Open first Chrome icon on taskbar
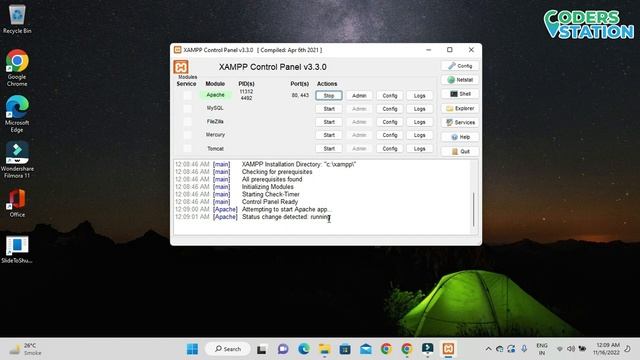Image resolution: width=640 pixels, height=360 pixels. (386, 349)
